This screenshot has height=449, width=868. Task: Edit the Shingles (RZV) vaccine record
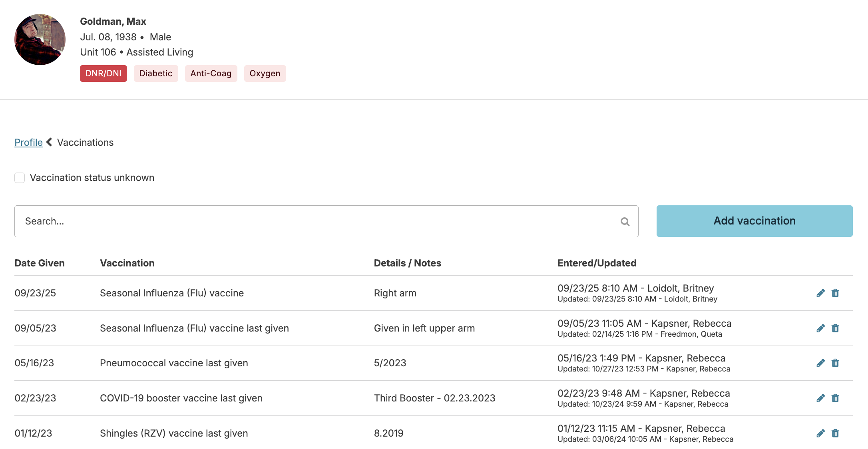(x=820, y=433)
